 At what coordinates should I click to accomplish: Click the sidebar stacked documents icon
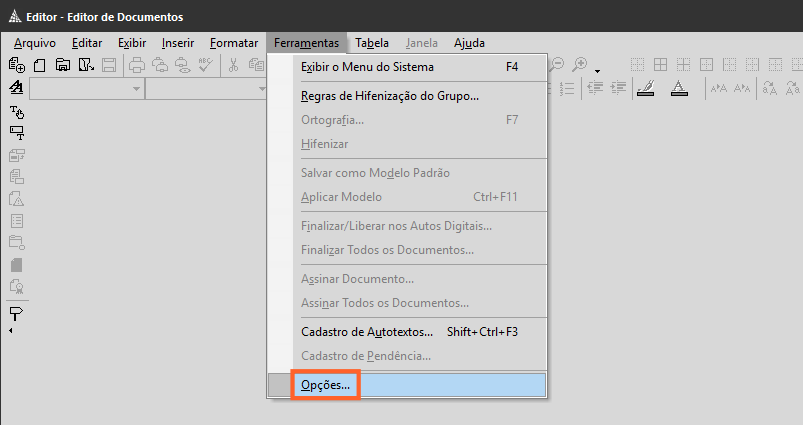[16, 177]
